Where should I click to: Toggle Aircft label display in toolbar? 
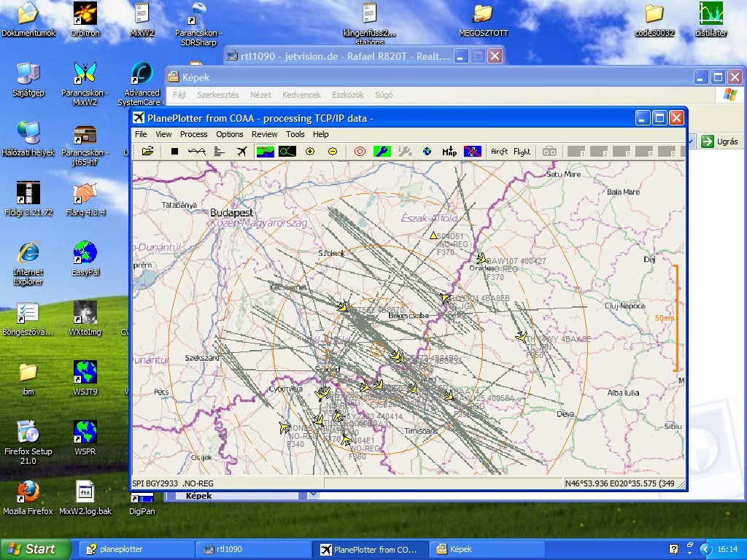pos(499,152)
